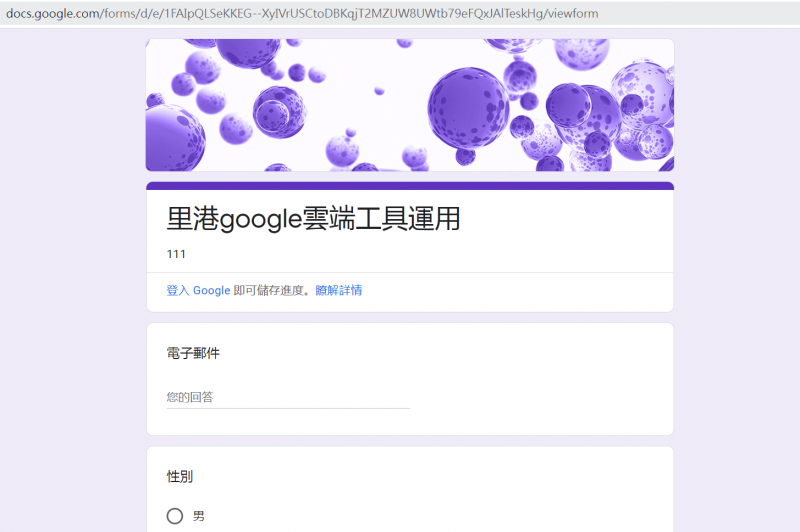Click the 電子郵件 answer input field

[x=288, y=397]
